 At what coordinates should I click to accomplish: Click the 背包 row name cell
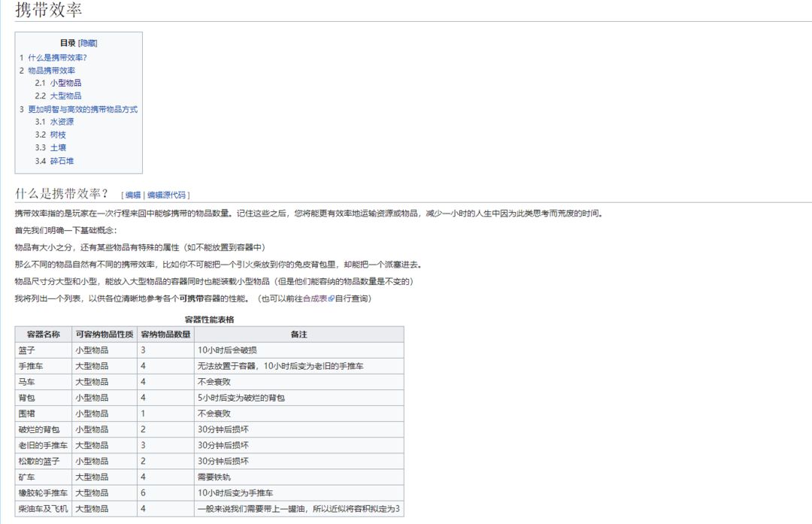pos(44,398)
